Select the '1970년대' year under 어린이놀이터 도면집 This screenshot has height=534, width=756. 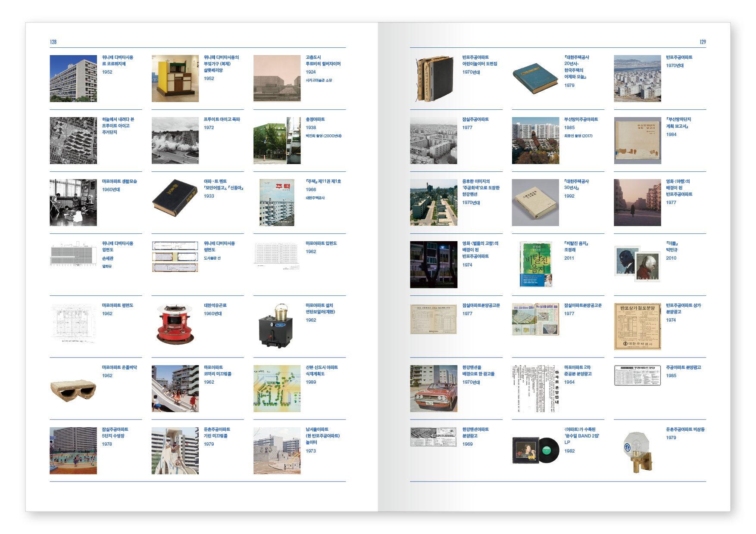[471, 72]
